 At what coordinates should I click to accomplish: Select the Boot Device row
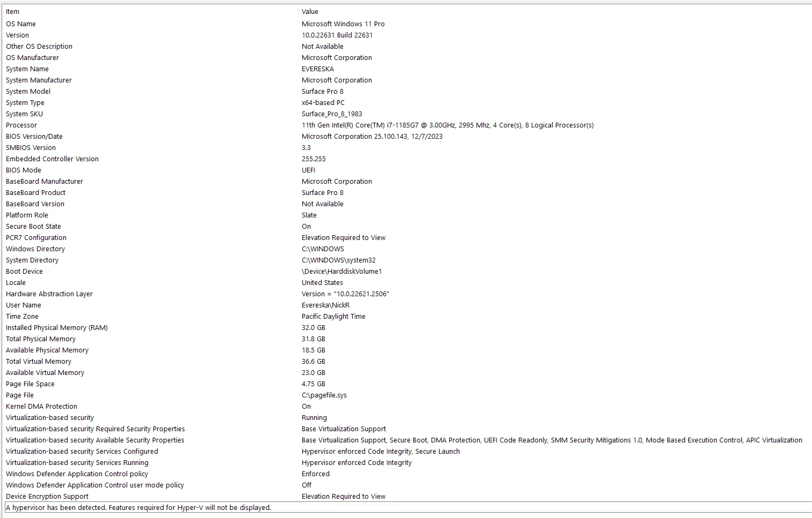406,271
